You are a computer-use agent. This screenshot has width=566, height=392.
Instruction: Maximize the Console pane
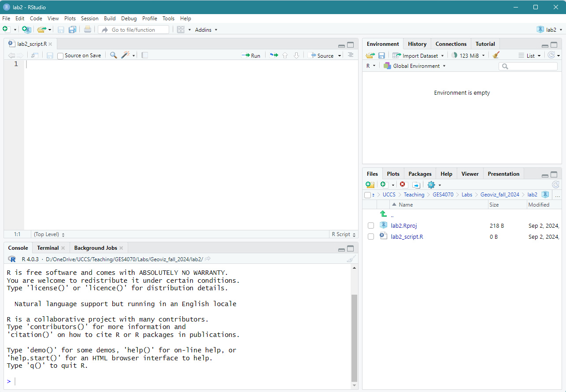coord(351,248)
